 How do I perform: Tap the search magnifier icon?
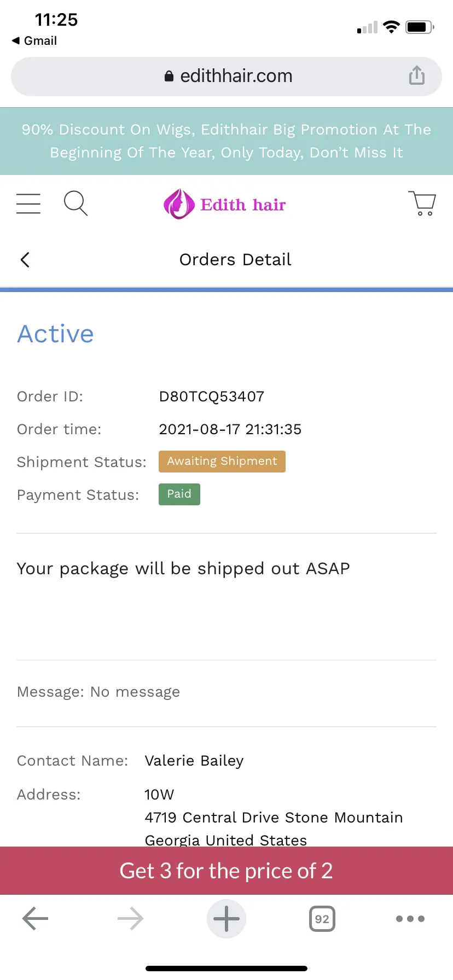click(x=75, y=203)
